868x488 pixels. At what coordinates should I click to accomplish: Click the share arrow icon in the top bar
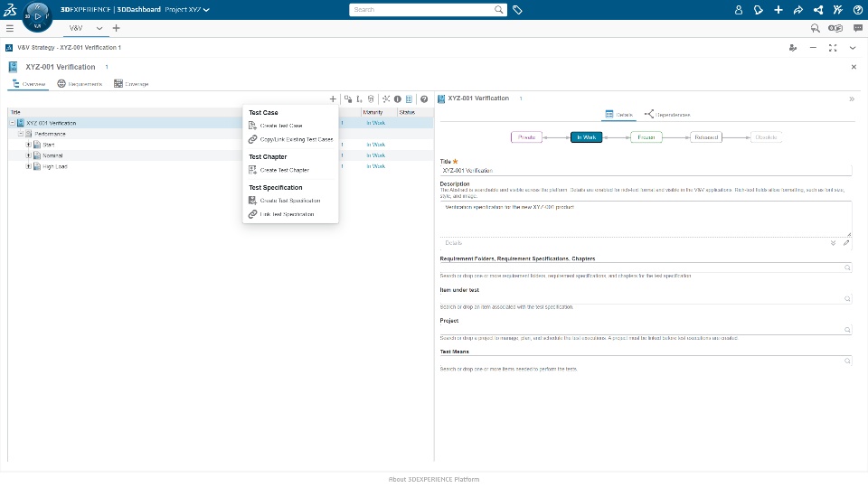coord(798,10)
